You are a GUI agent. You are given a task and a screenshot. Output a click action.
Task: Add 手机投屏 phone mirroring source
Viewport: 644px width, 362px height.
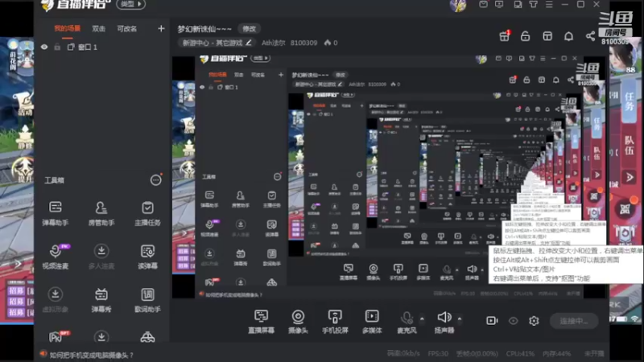(335, 321)
